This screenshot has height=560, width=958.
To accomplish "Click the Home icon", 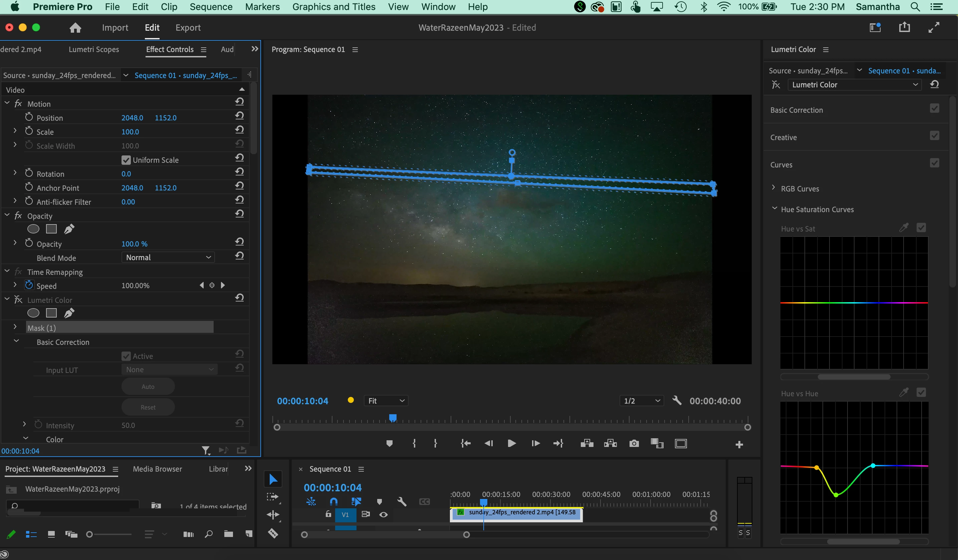I will (75, 28).
